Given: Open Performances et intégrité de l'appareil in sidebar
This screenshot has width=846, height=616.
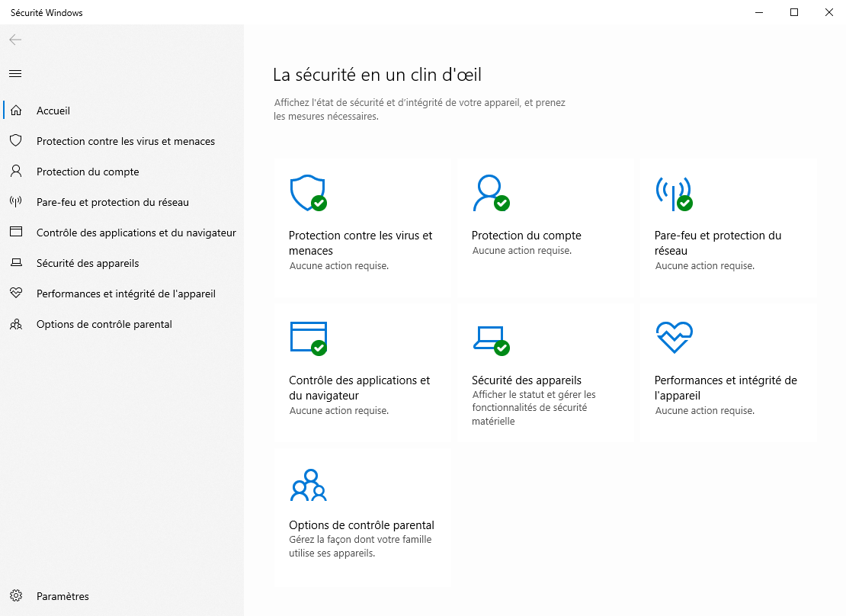Looking at the screenshot, I should [122, 294].
